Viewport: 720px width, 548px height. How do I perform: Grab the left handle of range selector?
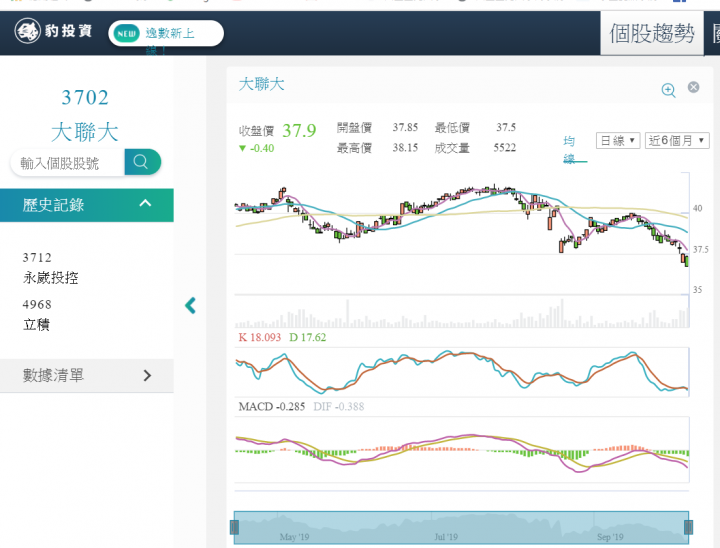tap(234, 527)
